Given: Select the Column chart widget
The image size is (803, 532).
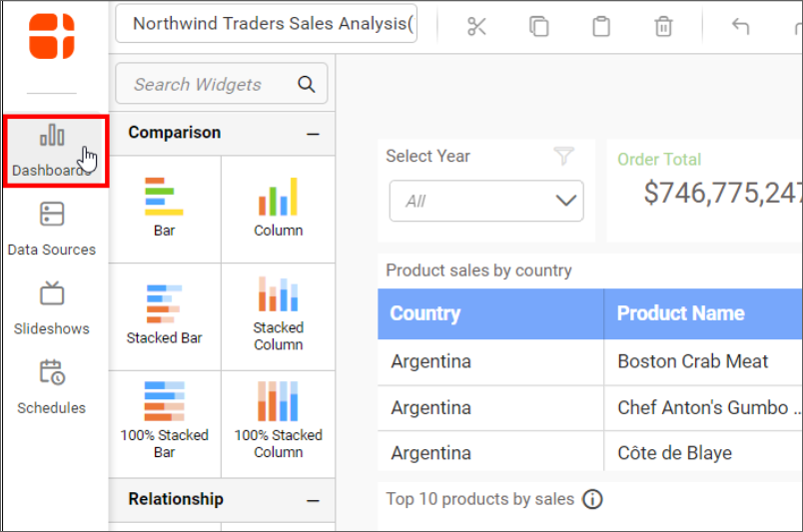Looking at the screenshot, I should (278, 208).
